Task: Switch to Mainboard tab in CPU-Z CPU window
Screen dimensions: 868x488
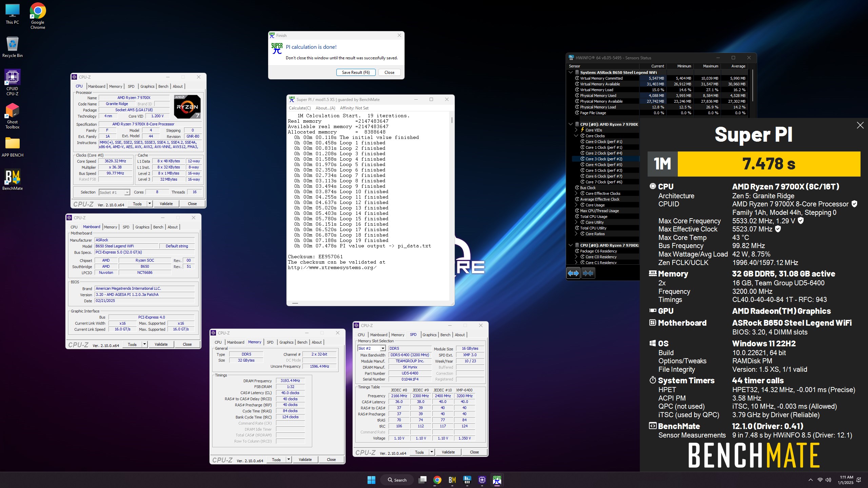Action: 97,86
